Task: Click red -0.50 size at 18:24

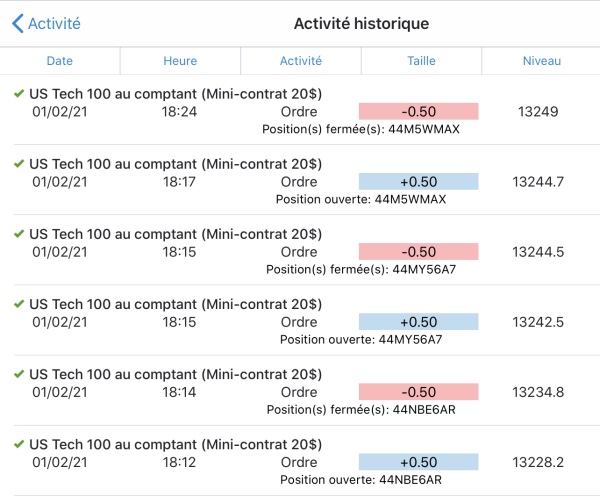Action: pyautogui.click(x=419, y=111)
